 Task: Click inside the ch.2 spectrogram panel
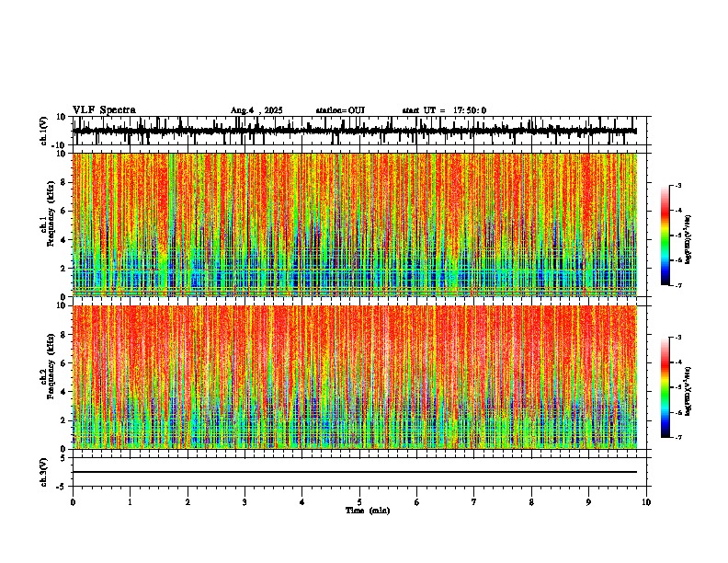(355, 377)
